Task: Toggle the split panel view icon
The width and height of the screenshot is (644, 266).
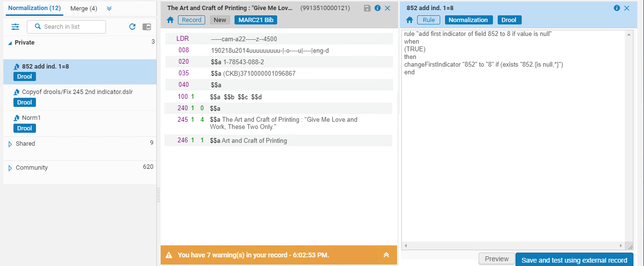Action: [x=147, y=27]
